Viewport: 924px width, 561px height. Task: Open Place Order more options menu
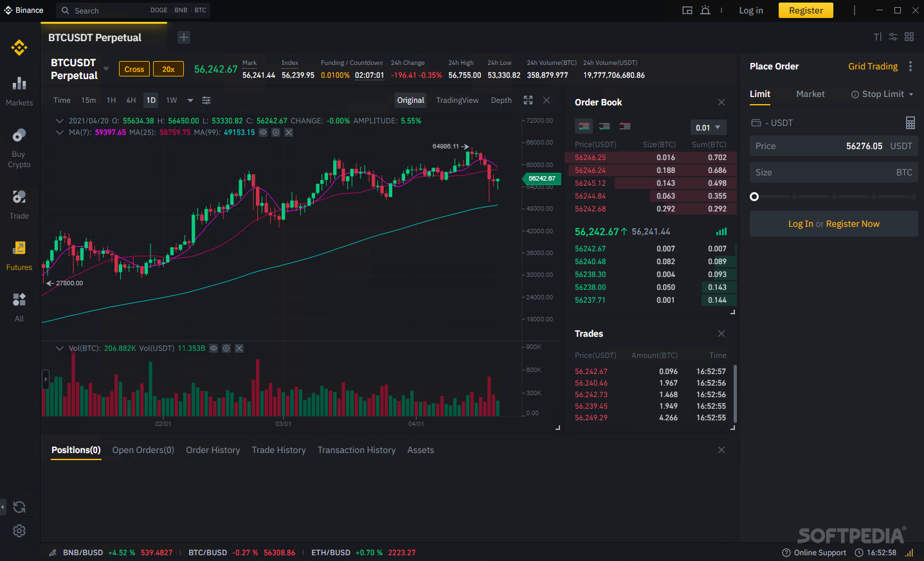tap(910, 66)
